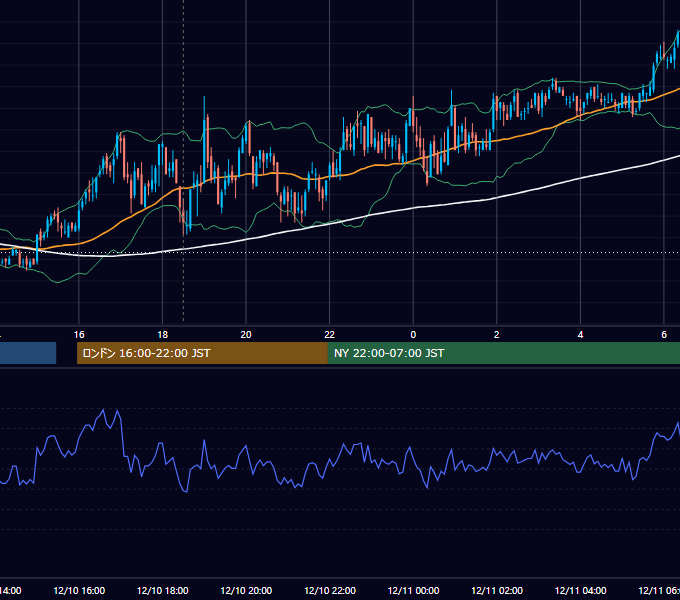Click the 12/11 02:00 date label
Image resolution: width=680 pixels, height=600 pixels.
pos(497,590)
